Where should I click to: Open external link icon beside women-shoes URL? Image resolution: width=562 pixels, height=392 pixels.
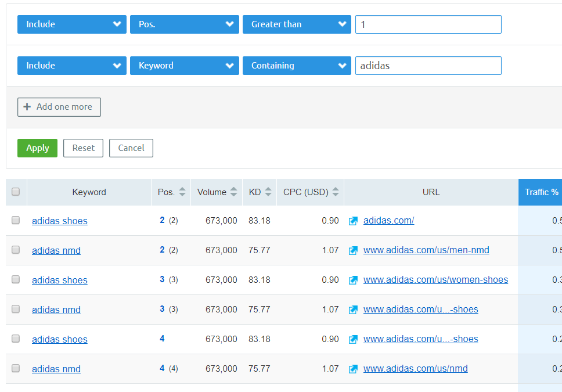point(353,280)
